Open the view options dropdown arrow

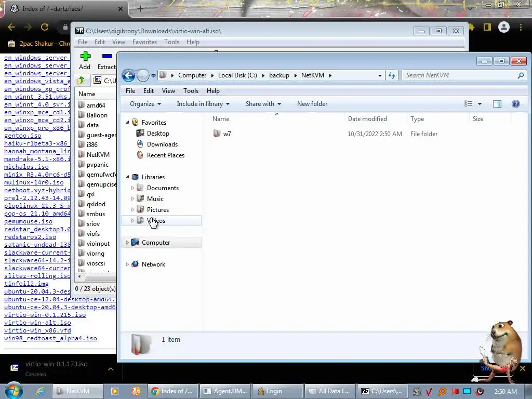(x=480, y=104)
